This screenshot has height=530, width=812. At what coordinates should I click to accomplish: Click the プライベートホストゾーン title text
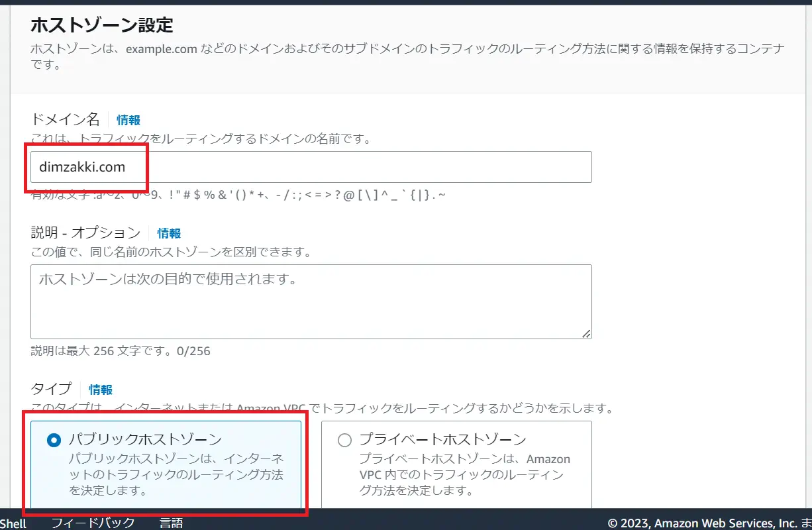click(442, 440)
